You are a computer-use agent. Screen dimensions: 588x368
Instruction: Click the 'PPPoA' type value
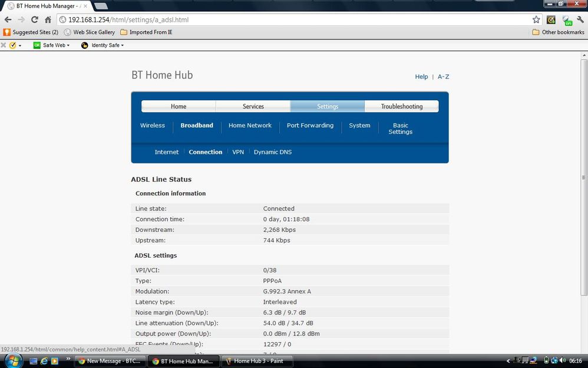pos(272,281)
